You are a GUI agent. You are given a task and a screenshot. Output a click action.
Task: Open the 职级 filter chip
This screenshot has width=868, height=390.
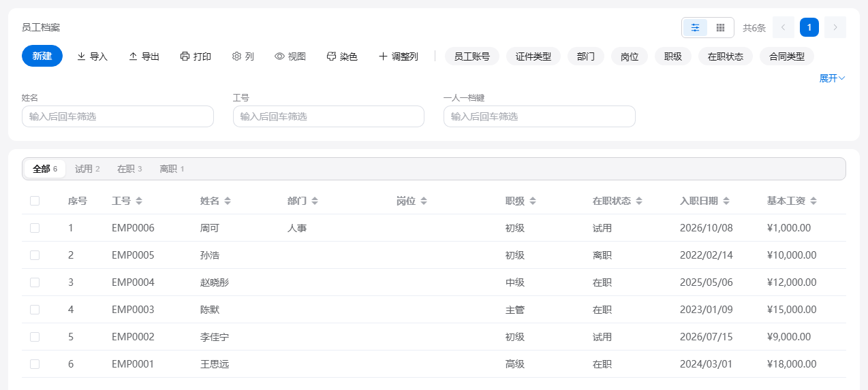pos(673,56)
